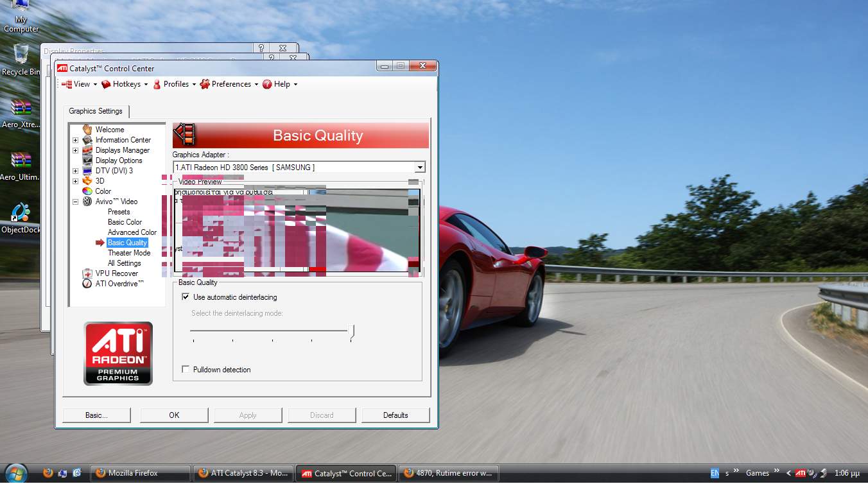Screen dimensions: 868x484
Task: Select Aero_Ultim archive desktop icon
Action: click(21, 166)
